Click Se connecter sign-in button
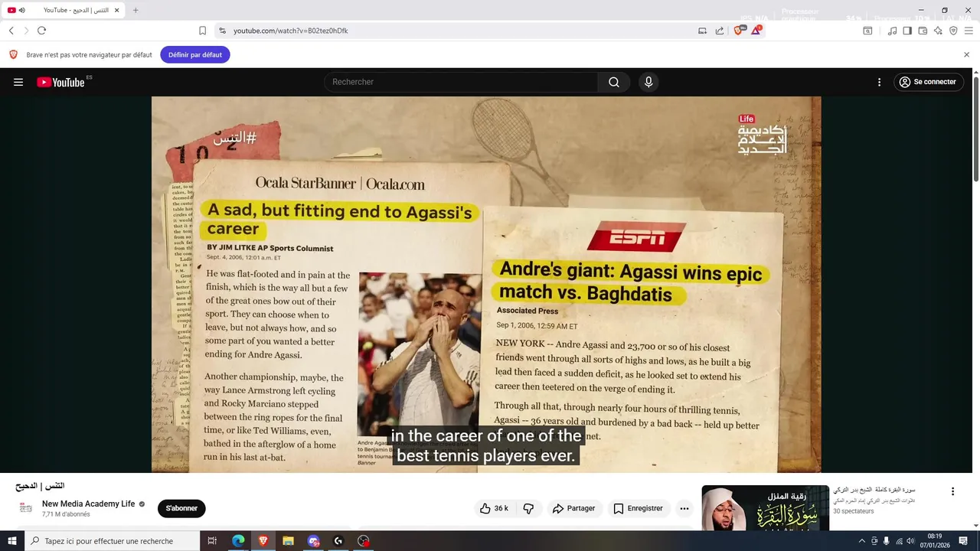The image size is (980, 551). [928, 82]
